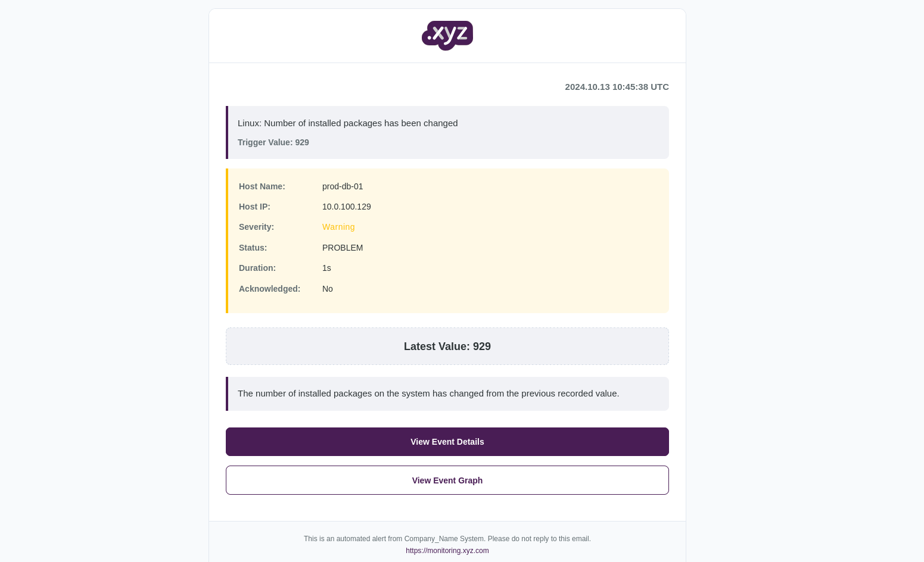Click the automated alert footer notice
This screenshot has height=562, width=924.
point(447,539)
